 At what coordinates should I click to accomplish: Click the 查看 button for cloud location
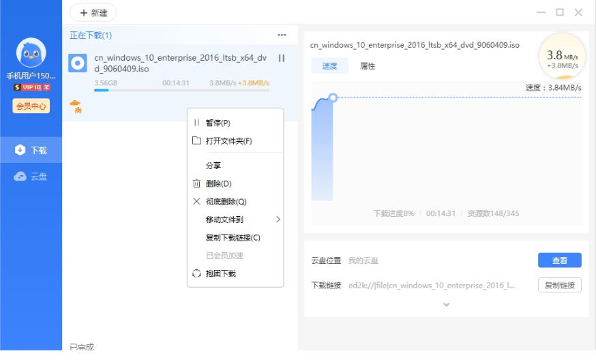[559, 260]
